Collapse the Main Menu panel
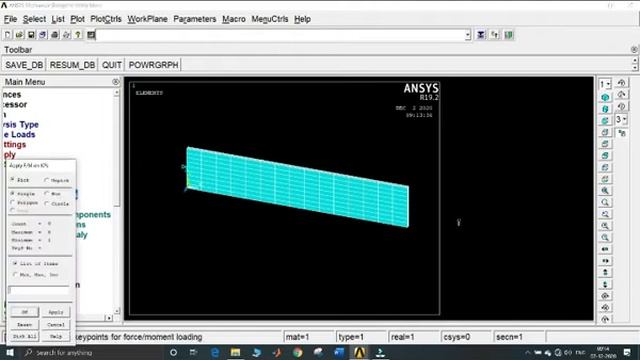This screenshot has width=640, height=360. click(x=116, y=82)
